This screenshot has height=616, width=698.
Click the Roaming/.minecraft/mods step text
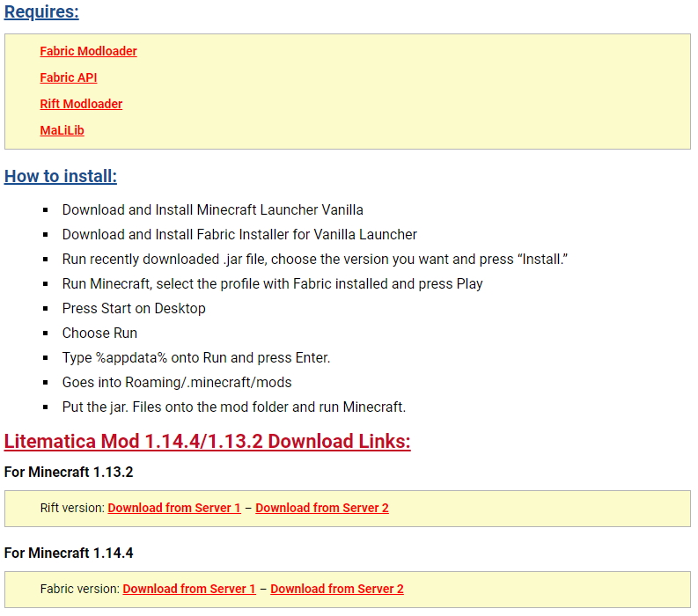click(x=177, y=382)
